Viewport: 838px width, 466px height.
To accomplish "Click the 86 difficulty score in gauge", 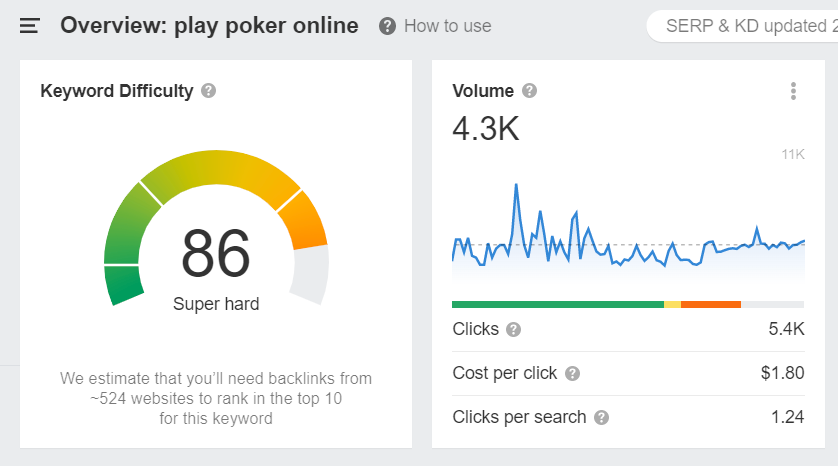I will pos(215,253).
